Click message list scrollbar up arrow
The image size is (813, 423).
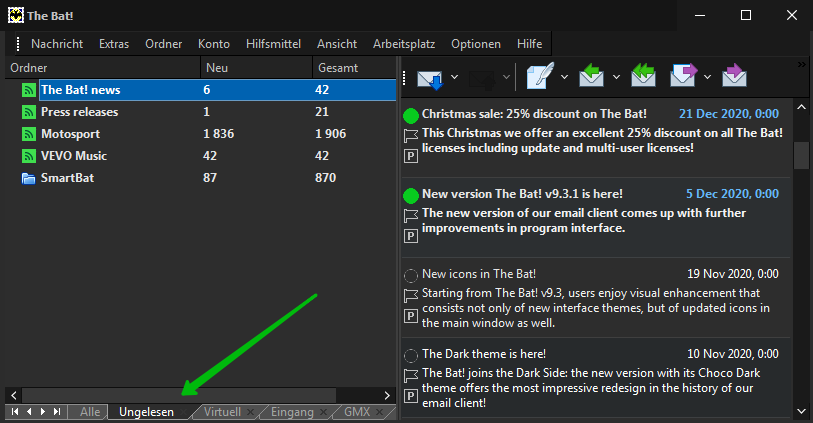tap(801, 107)
